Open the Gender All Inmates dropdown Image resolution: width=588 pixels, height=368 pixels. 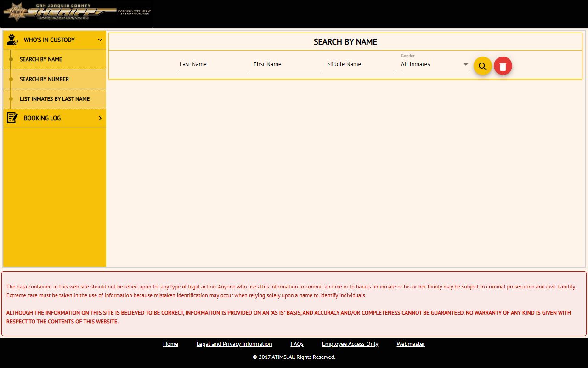pyautogui.click(x=435, y=64)
